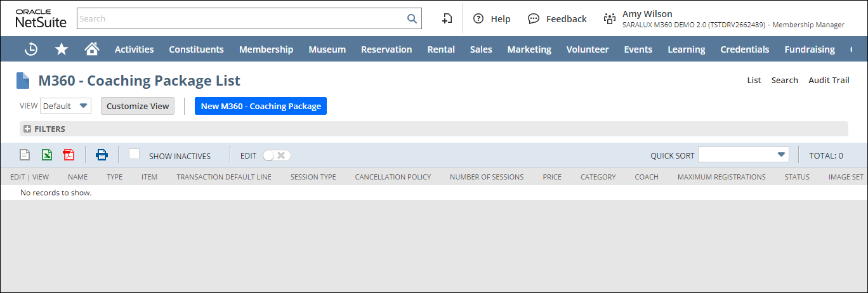Enable the Show Inactives checkbox
Viewport: 868px width, 293px height.
[134, 154]
